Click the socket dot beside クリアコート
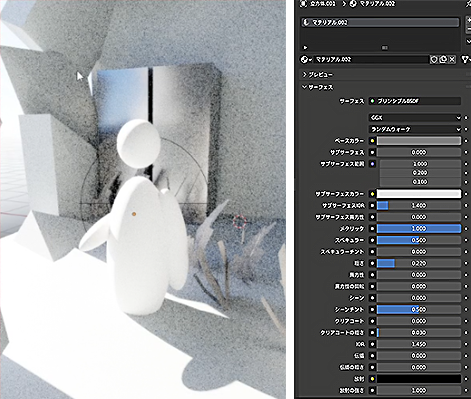This screenshot has width=471, height=399. click(373, 321)
